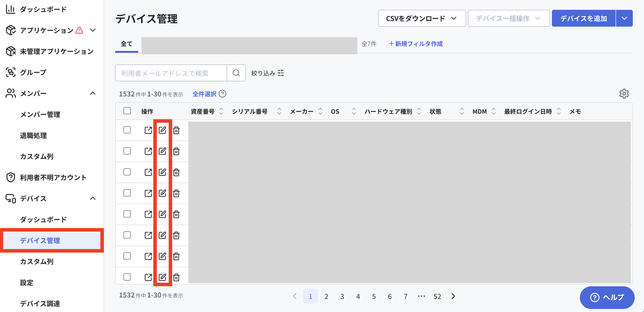Edit the device in first row

pos(162,130)
